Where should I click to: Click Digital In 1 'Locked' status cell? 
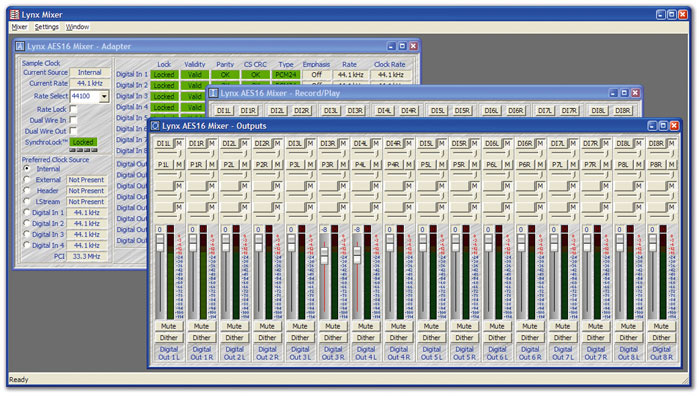coord(164,75)
